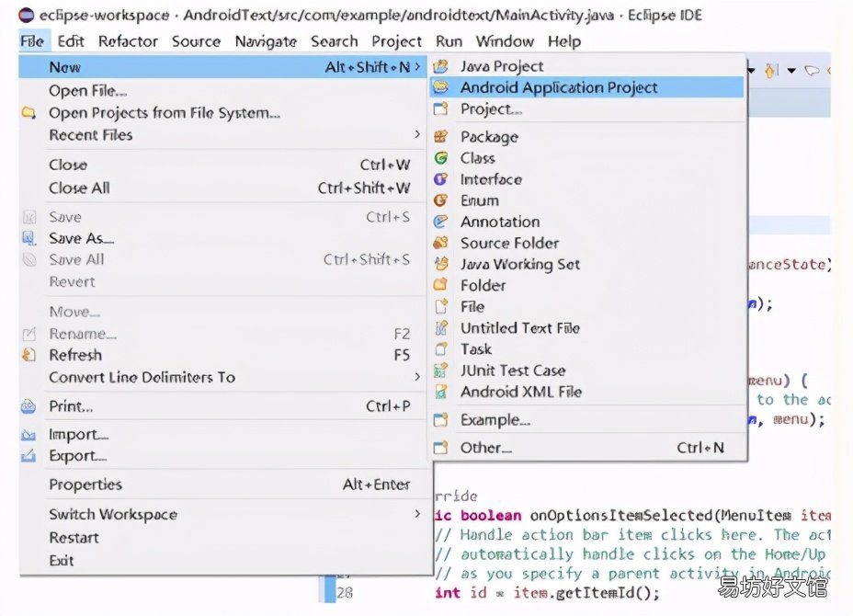The height and width of the screenshot is (616, 853).
Task: Click the Export icon in the File menu
Action: point(28,455)
